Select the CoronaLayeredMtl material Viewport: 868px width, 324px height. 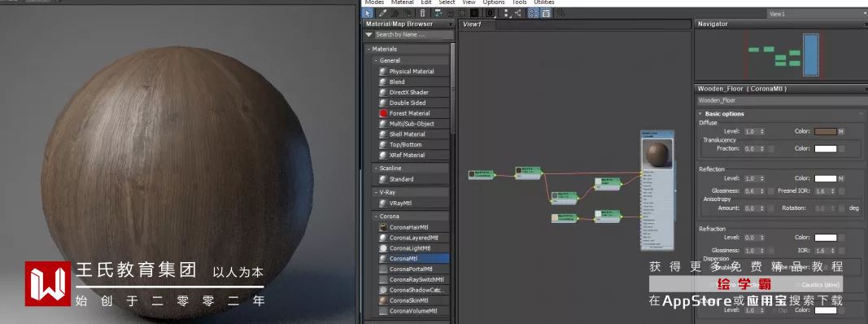[413, 239]
